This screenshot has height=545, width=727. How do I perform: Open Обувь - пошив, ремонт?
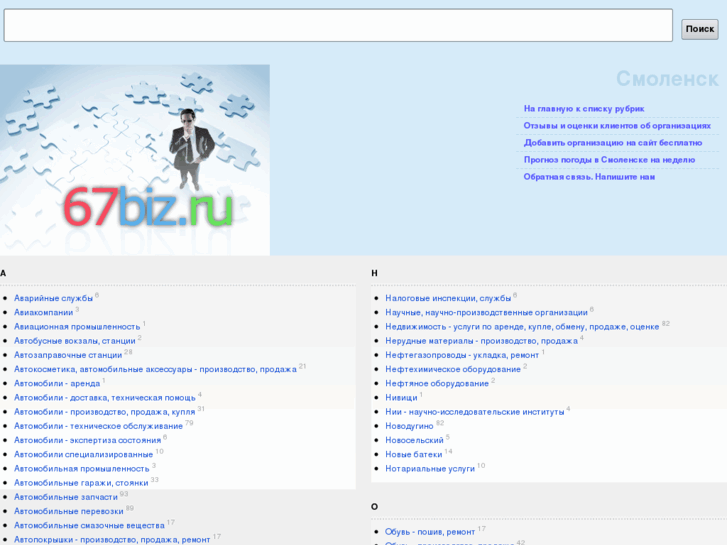[x=430, y=532]
